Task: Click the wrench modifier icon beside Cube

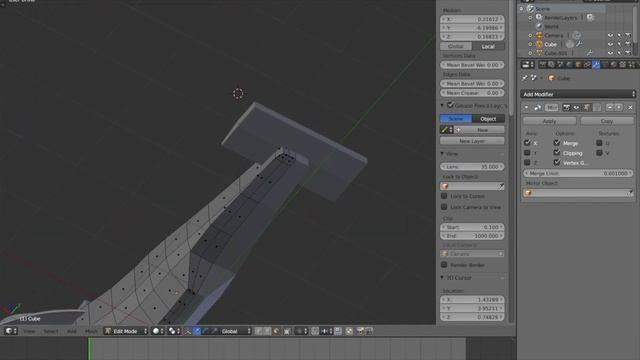Action: pyautogui.click(x=579, y=44)
